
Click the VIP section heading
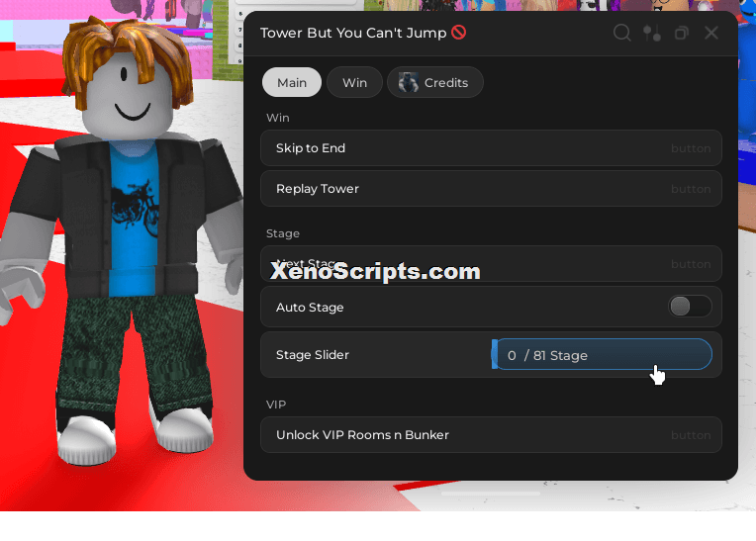276,405
